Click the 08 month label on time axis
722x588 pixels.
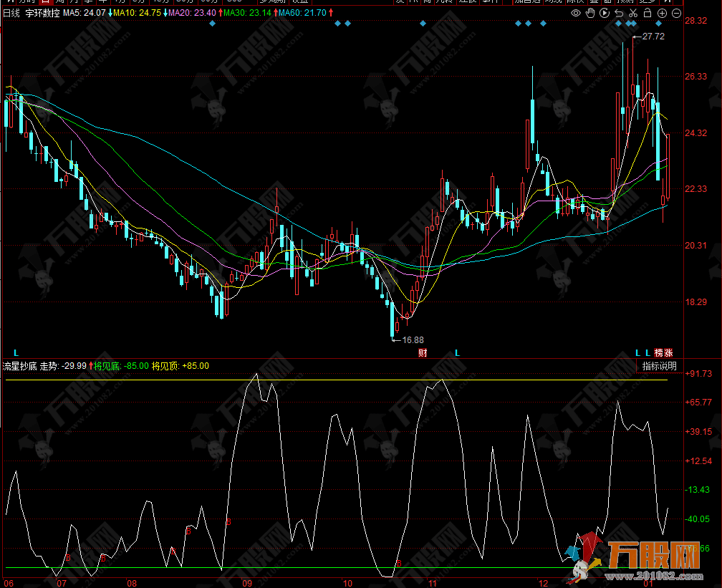pos(132,584)
